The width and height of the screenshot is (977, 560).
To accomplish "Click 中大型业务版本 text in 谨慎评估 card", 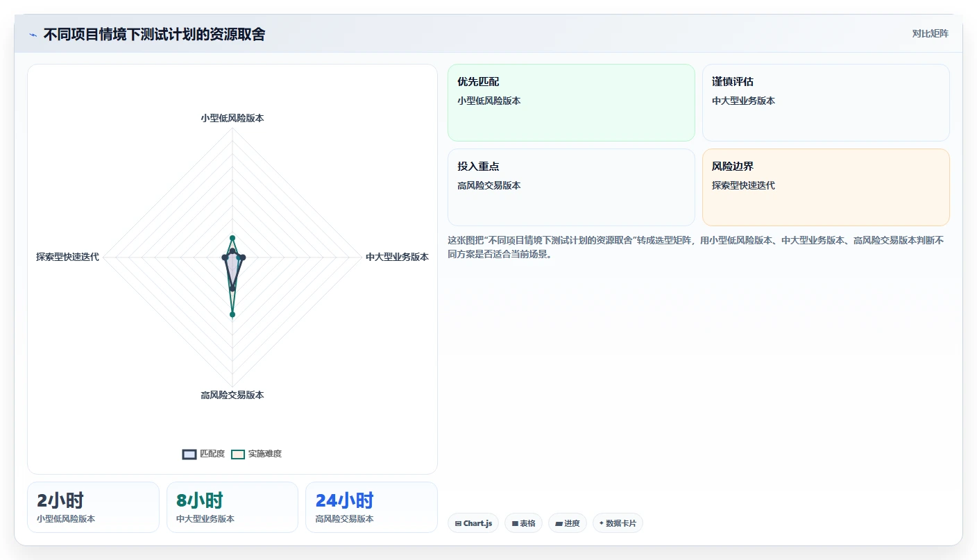I will pyautogui.click(x=744, y=101).
